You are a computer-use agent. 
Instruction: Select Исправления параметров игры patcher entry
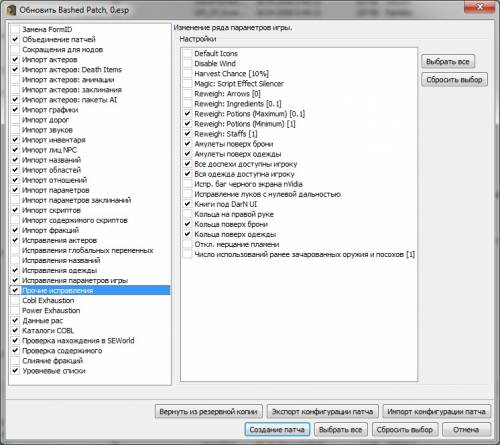coord(75,280)
